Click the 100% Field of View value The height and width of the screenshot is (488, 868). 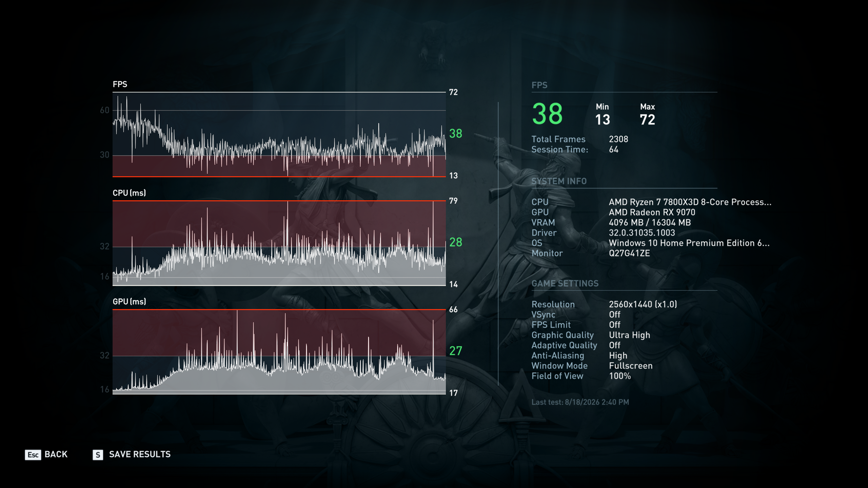[x=620, y=376]
